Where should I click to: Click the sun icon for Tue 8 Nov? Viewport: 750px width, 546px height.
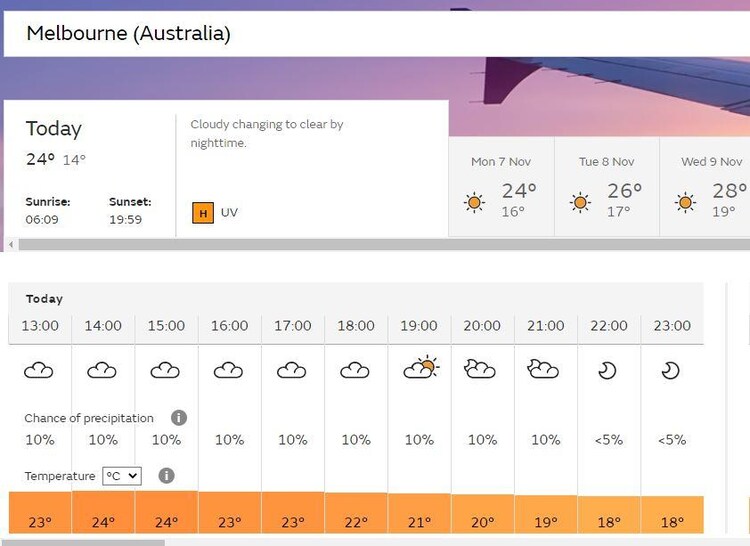(x=580, y=202)
